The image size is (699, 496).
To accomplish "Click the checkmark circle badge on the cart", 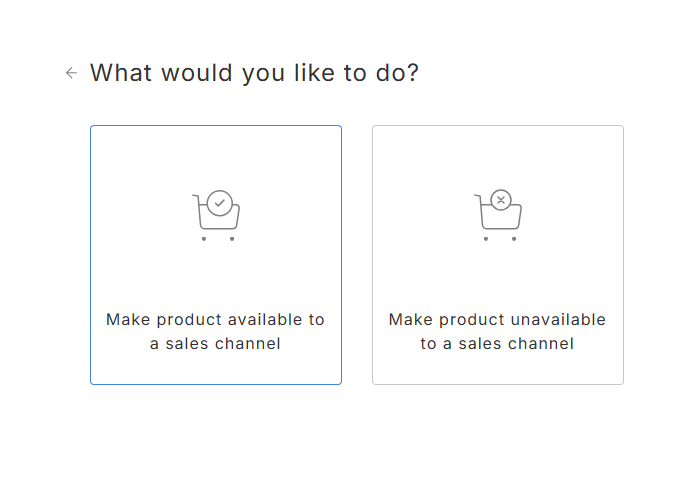I will click(219, 203).
